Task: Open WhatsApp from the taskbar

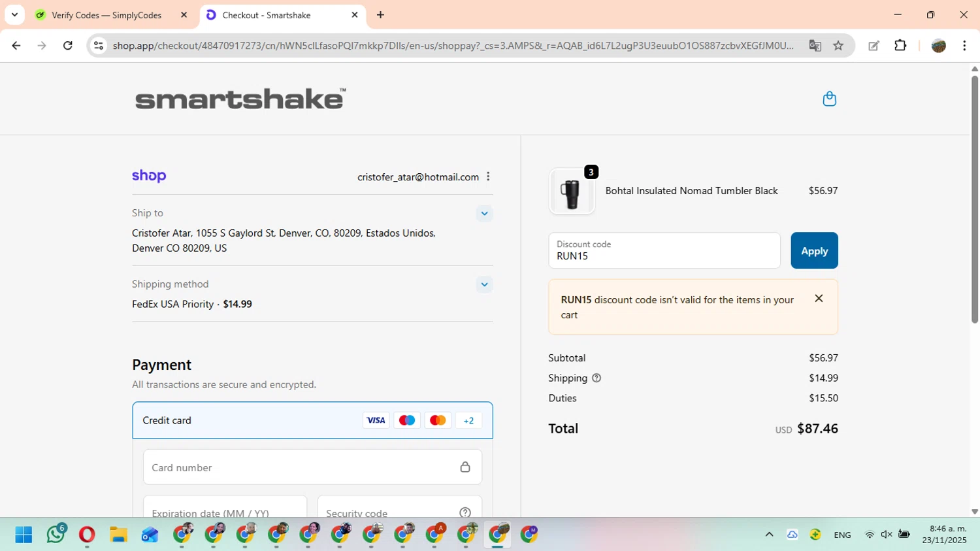Action: click(x=56, y=535)
